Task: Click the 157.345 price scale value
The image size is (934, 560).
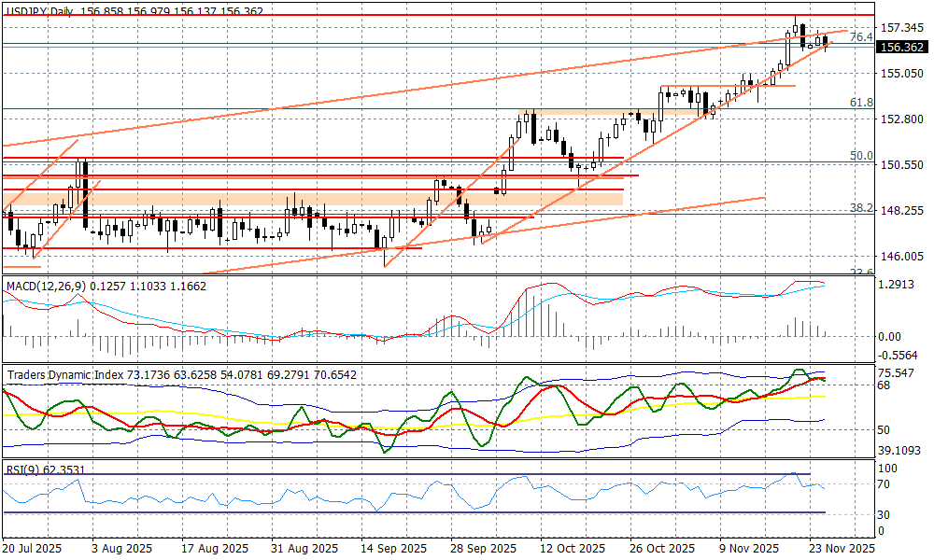Action: 902,28
